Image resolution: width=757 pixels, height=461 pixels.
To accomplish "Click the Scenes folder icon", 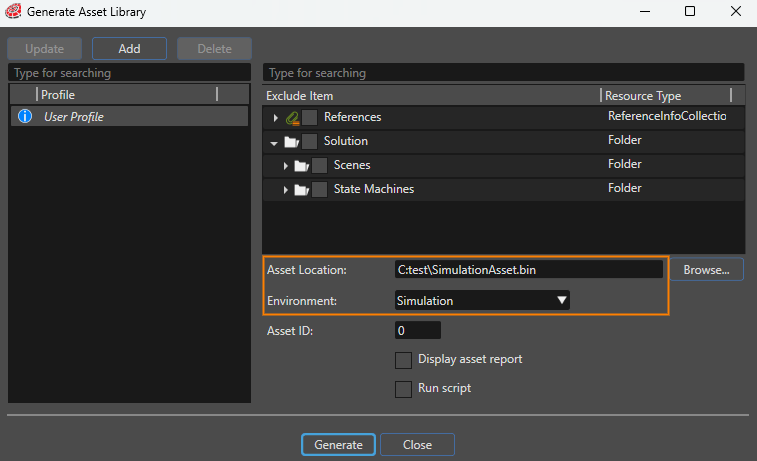I will coord(301,166).
